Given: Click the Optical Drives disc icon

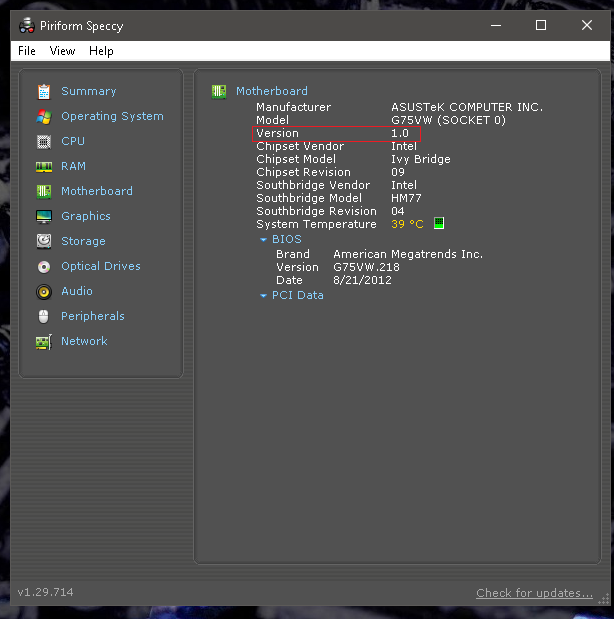Looking at the screenshot, I should tap(44, 267).
